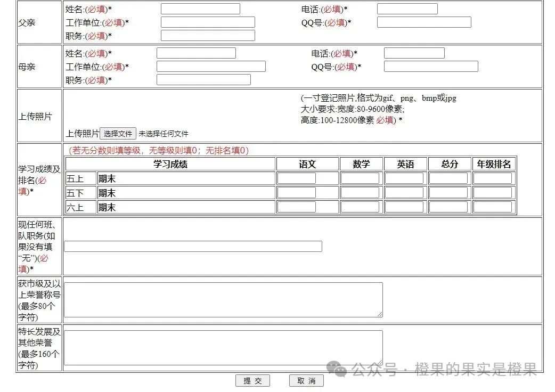Click the 六上 期末 总分 field
Image resolution: width=555 pixels, height=392 pixels.
(x=448, y=207)
